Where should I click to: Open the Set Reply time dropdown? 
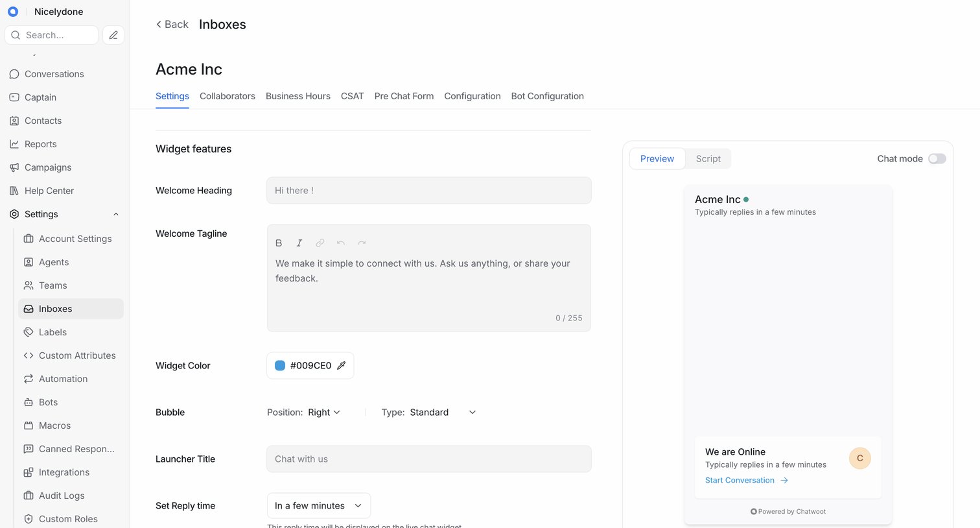319,506
